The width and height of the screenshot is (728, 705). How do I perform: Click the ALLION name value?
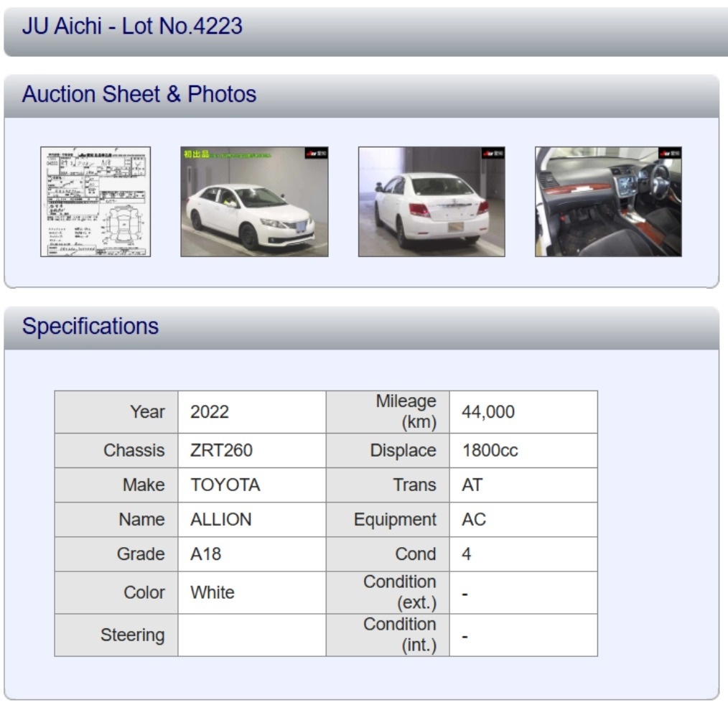tap(220, 520)
